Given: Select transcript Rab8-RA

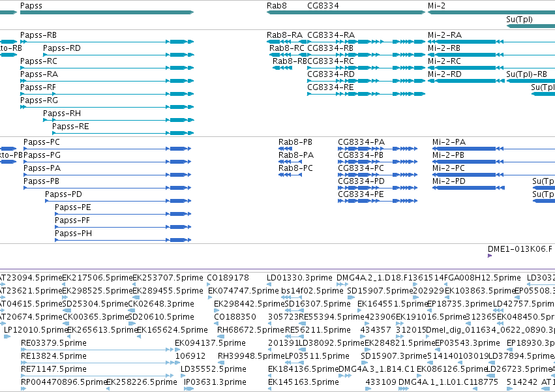Looking at the screenshot, I should (284, 35).
